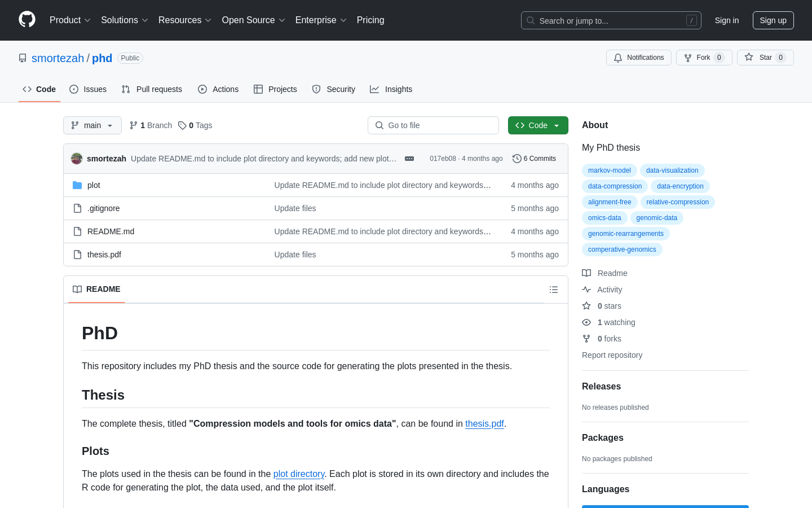Screen dimensions: 812x508
Task: Open the README outline icon
Action: click(x=554, y=290)
